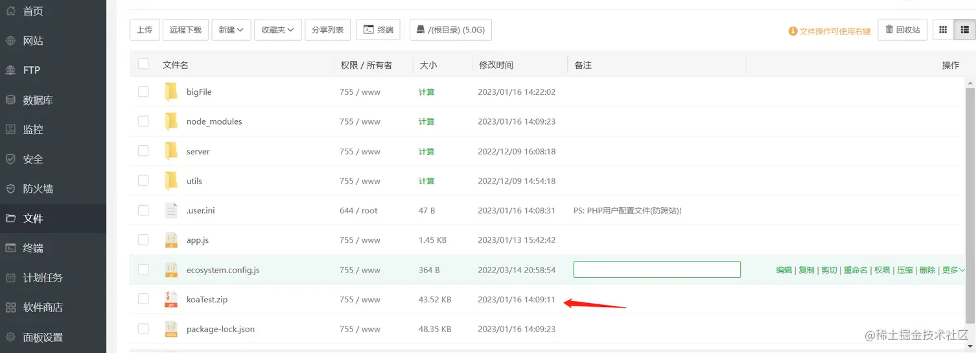Open the 终端 toolbar button

coord(379,30)
